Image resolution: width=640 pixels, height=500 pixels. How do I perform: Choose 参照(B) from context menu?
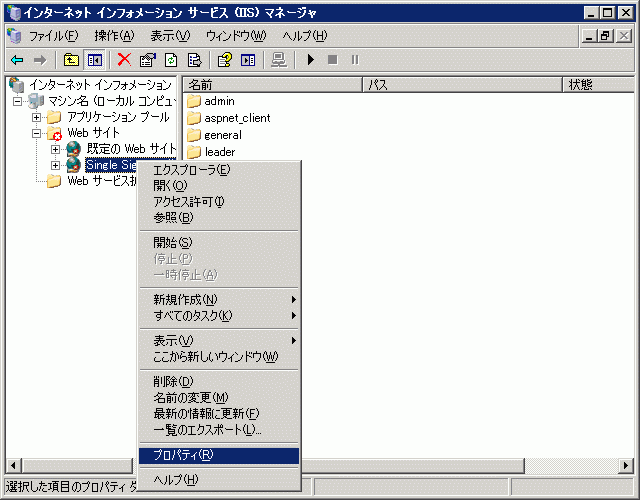click(x=219, y=218)
